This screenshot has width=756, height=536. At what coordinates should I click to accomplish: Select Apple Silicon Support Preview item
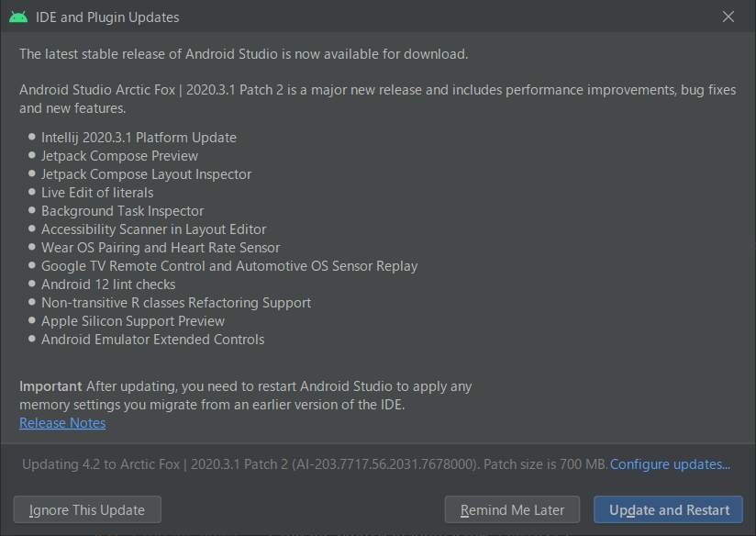click(133, 321)
